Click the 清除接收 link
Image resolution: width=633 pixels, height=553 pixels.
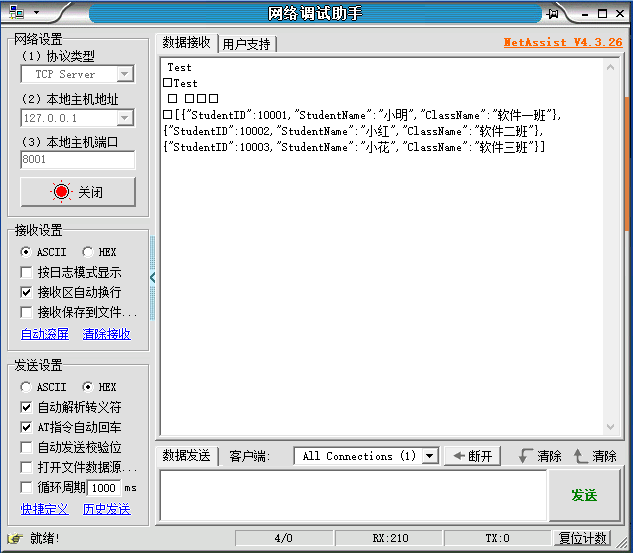tap(107, 334)
